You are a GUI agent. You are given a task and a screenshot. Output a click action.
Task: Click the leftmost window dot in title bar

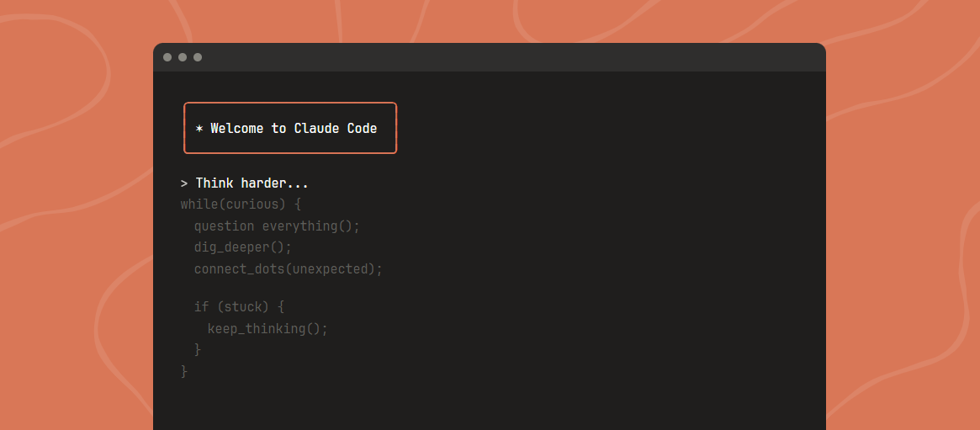pyautogui.click(x=167, y=57)
